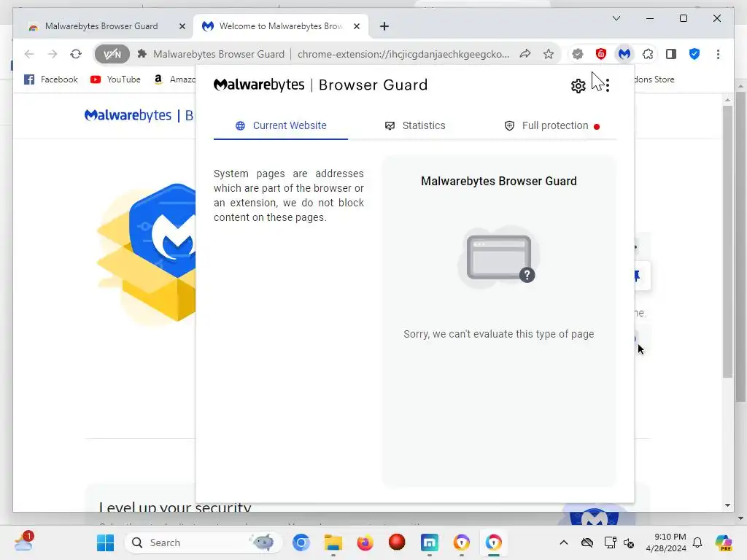Switch to the Current Website tab

pyautogui.click(x=281, y=125)
